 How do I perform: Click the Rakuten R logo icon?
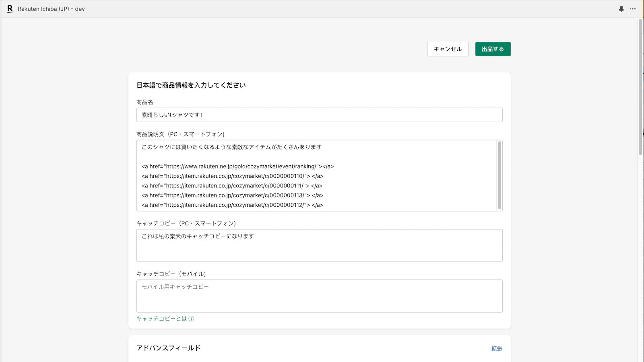tap(10, 8)
